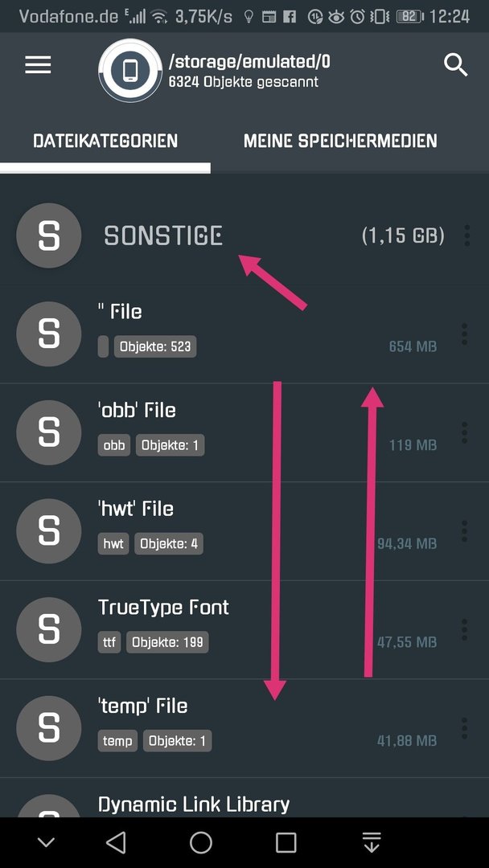489x868 pixels.
Task: Open three-dot menu for TrueType Font
Action: (x=464, y=630)
